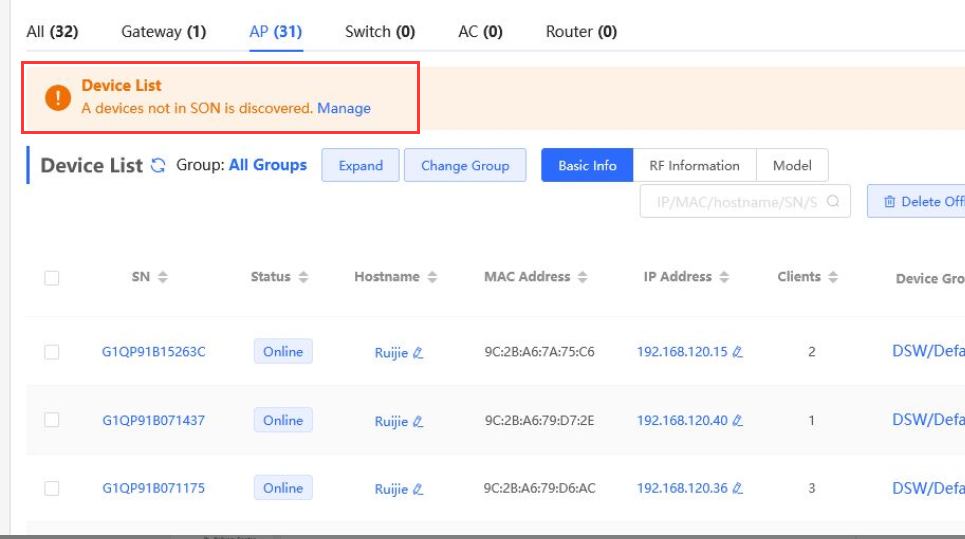Sort the table by SN column
965x539 pixels.
click(163, 277)
